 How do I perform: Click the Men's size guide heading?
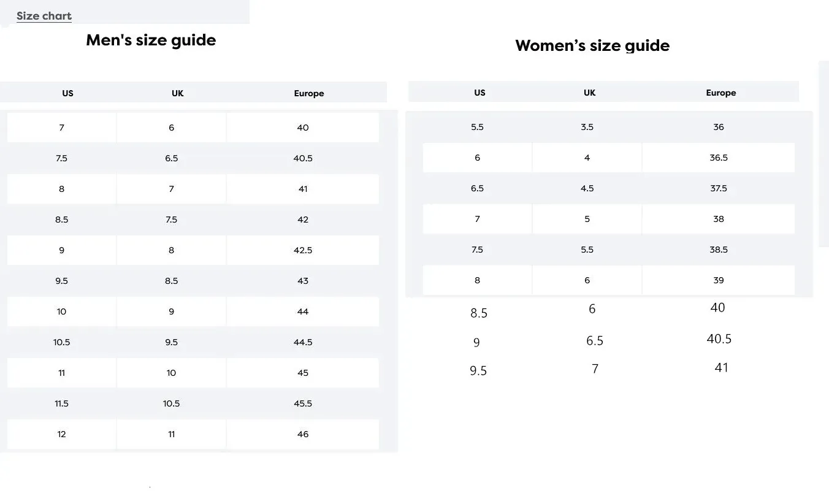[151, 40]
